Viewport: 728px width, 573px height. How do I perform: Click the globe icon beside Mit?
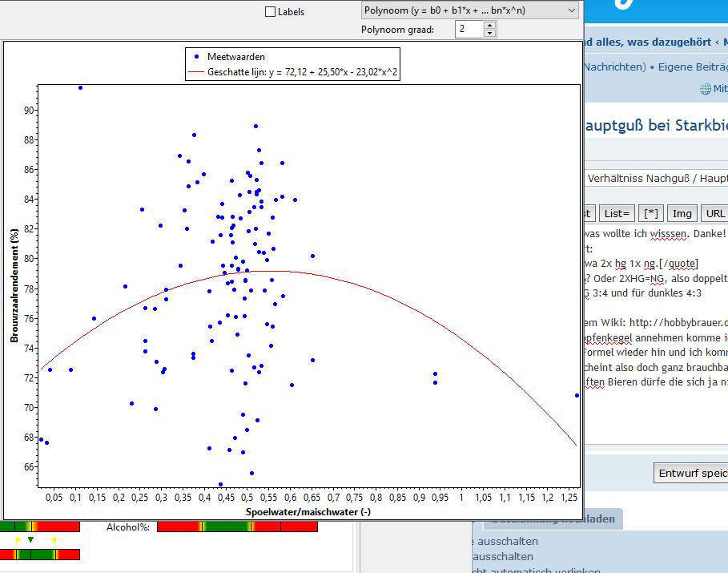pos(706,90)
